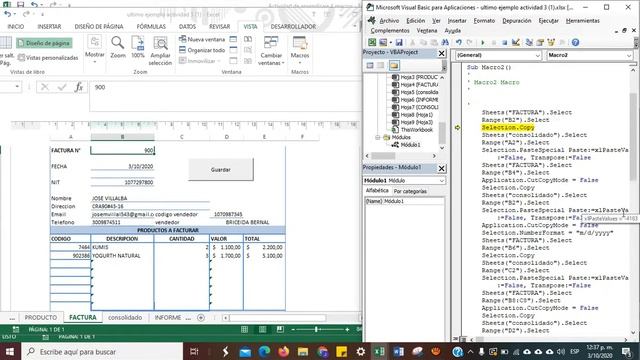
Task: Open Firefox from the Windows taskbar
Action: tap(284, 351)
